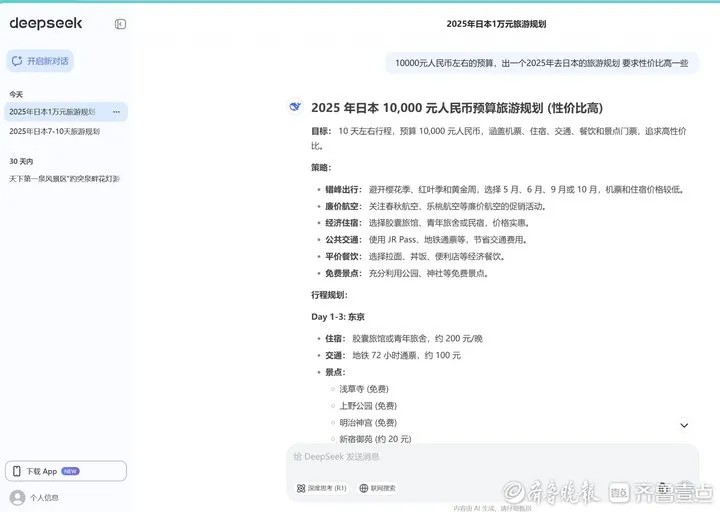720x512 pixels.
Task: Click the 今天 section label
Action: (x=16, y=94)
